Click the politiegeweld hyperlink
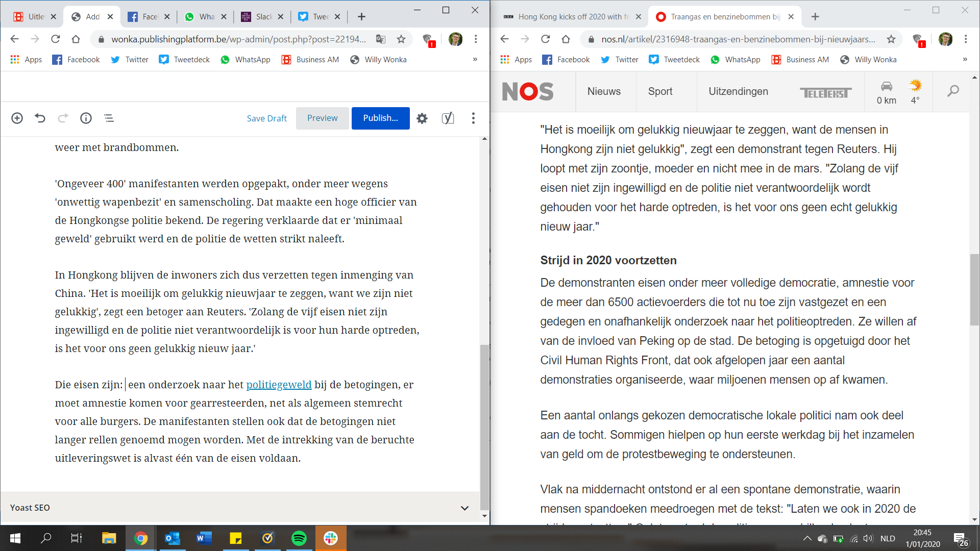The image size is (980, 551). pos(279,385)
